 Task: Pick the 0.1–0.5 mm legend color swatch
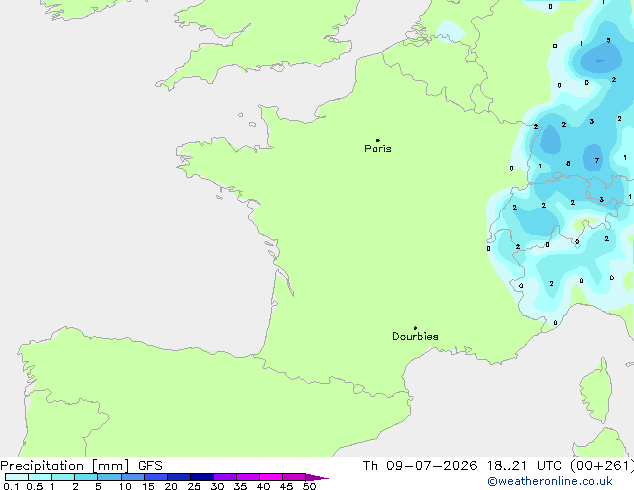[17, 477]
